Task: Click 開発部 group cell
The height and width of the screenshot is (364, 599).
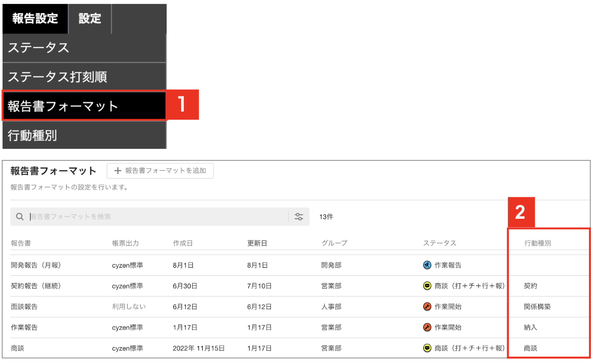Action: pos(331,265)
